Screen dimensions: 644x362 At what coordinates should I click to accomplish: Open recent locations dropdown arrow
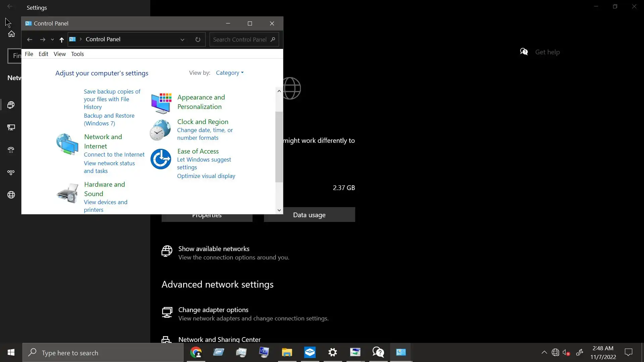click(x=52, y=40)
